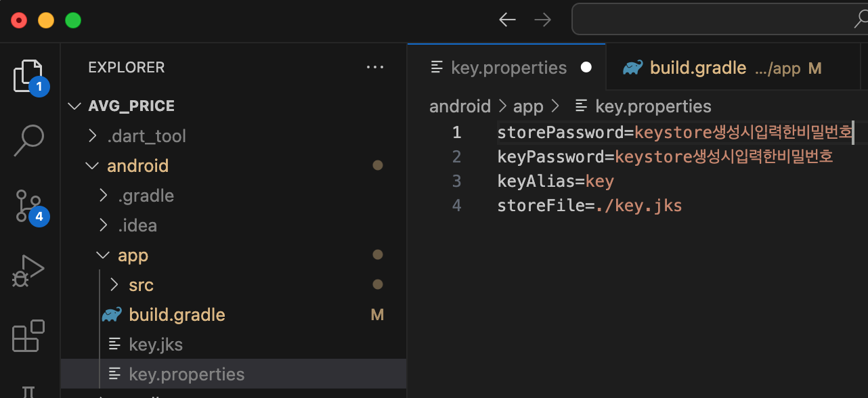
Task: Place cursor on storeFile=./key.jks line
Action: (589, 205)
